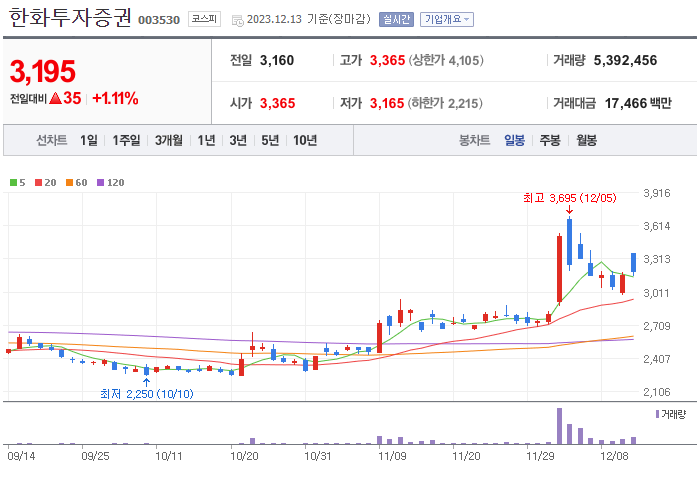Click the red up-triangle price change icon
Screen dimensions: 697x481
(56, 98)
